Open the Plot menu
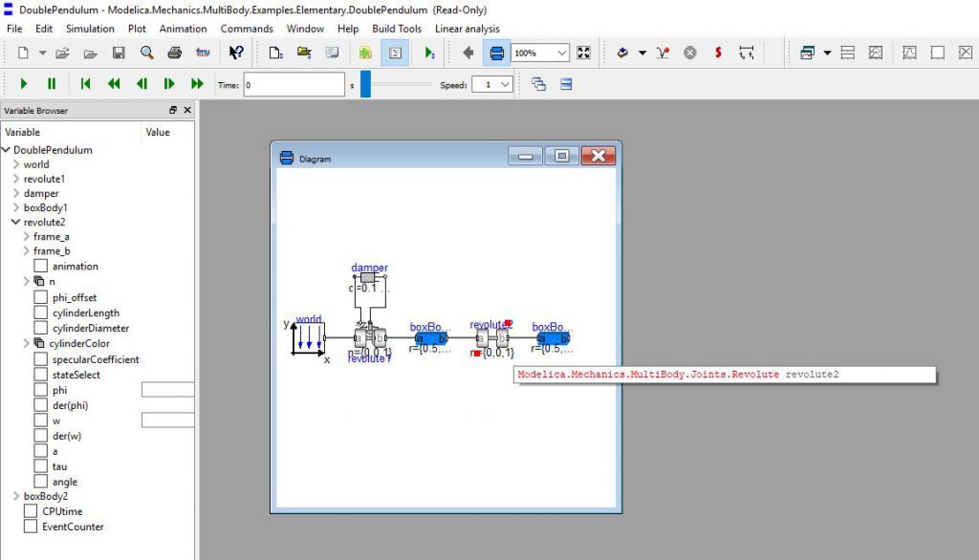 (x=137, y=29)
